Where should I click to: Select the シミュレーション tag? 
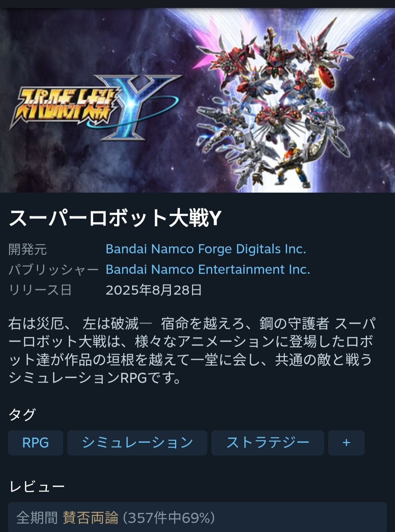coord(137,443)
